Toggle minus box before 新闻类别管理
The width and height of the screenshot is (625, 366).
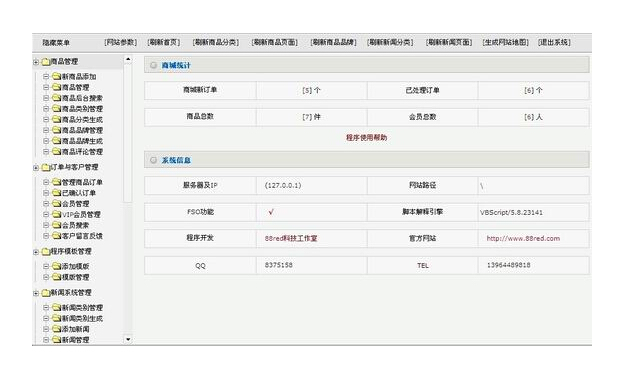point(46,308)
